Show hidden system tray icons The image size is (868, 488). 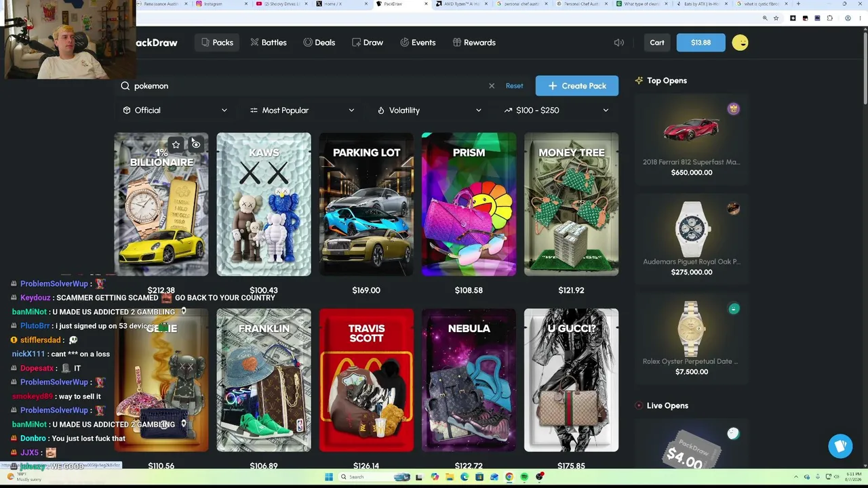pyautogui.click(x=797, y=477)
